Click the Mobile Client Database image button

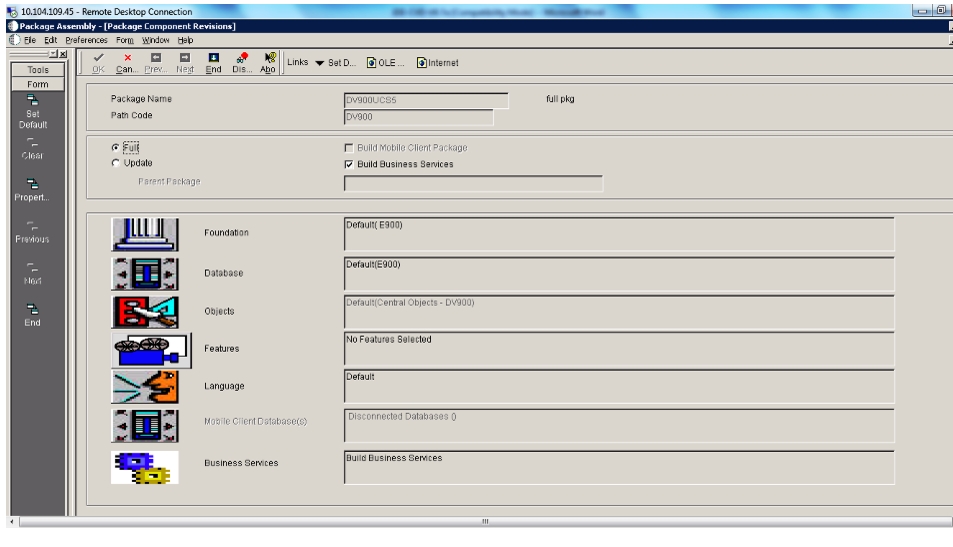(x=145, y=425)
